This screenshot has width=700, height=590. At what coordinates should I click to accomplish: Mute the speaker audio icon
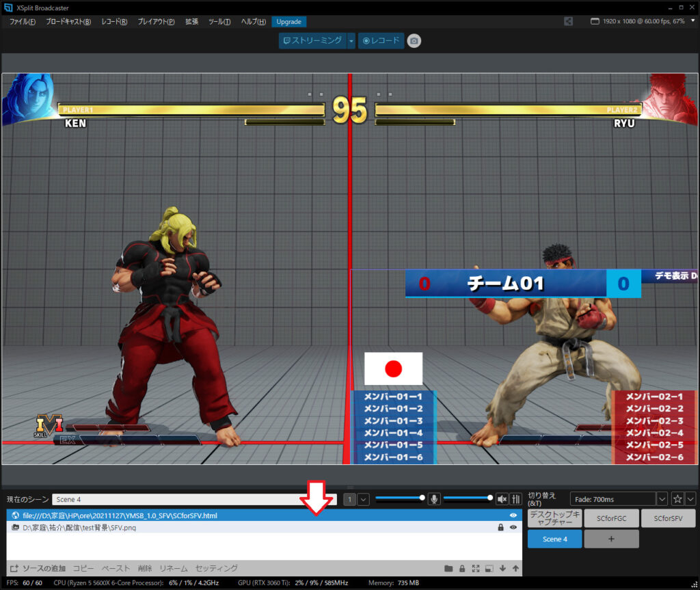coord(502,499)
